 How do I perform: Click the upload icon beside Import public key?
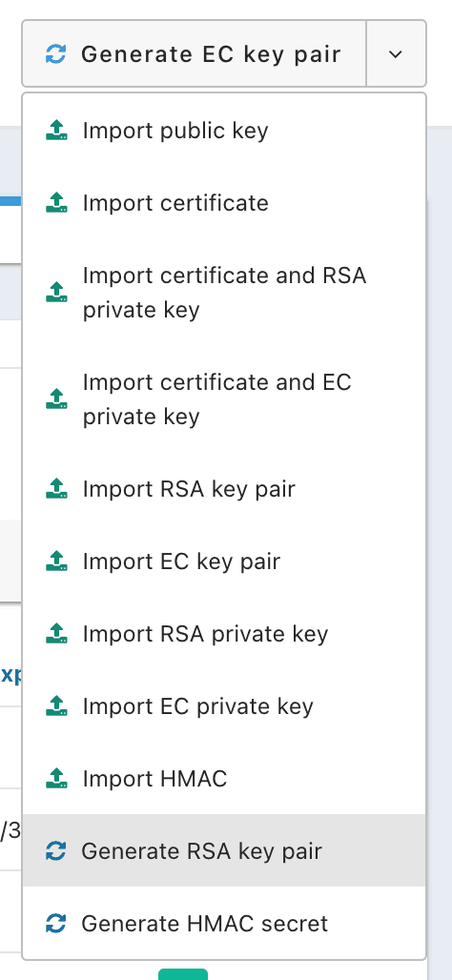(56, 131)
